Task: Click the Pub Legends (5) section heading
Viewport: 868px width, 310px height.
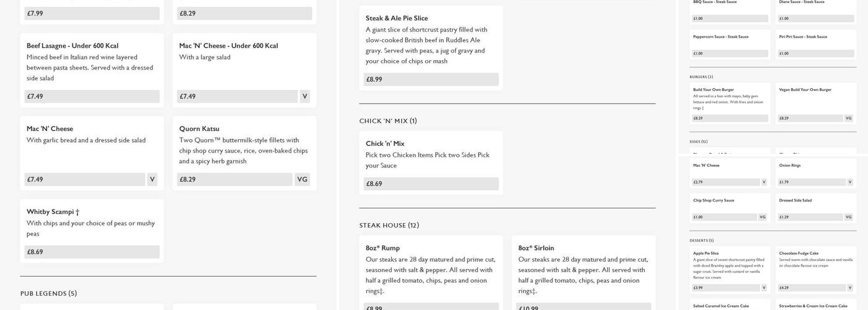Action: (48, 293)
